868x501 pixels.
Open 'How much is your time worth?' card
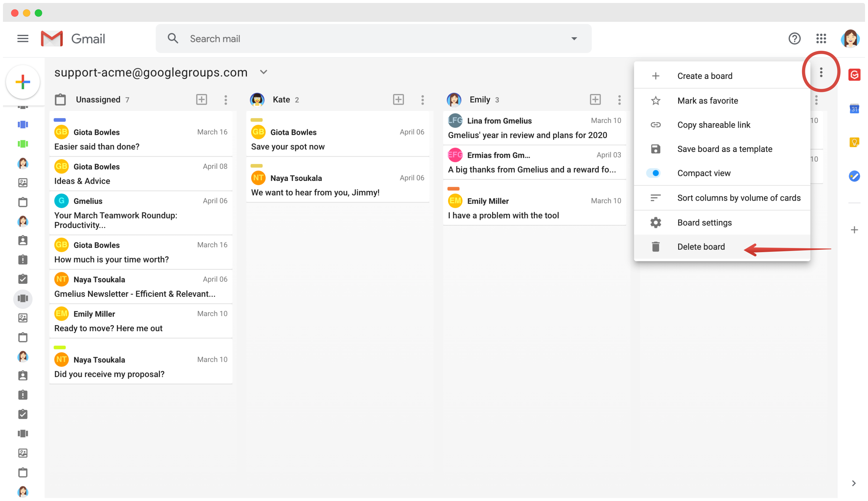(141, 252)
